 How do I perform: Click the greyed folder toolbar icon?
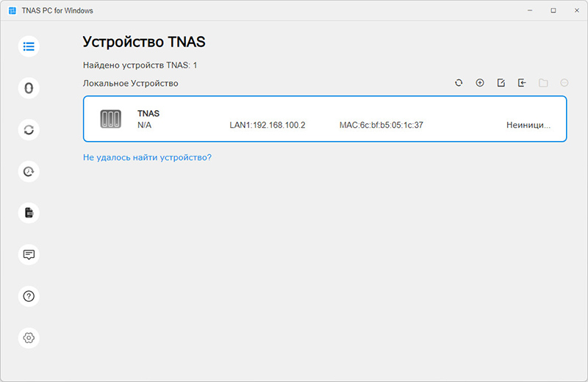click(x=543, y=83)
